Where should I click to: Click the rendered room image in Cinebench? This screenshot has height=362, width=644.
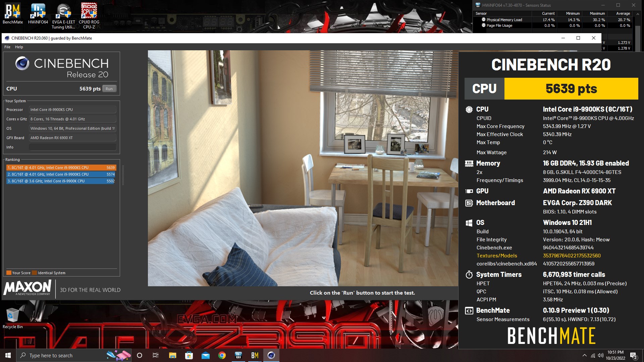303,168
